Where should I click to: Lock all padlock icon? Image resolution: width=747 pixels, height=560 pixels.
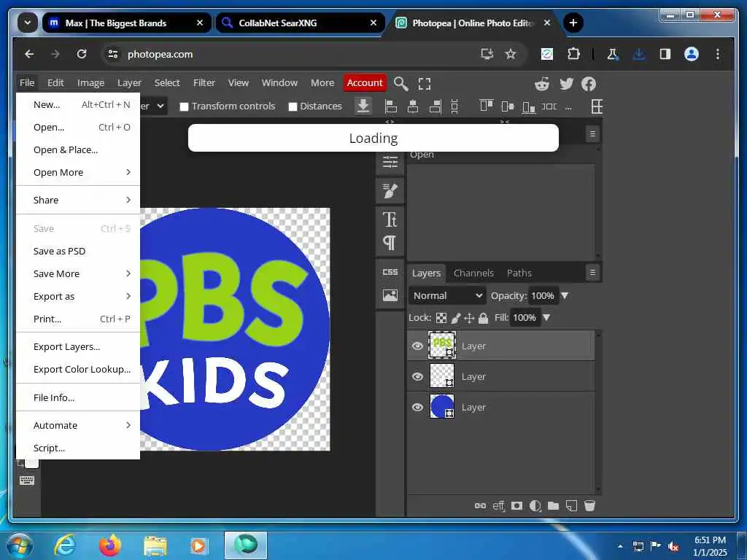(483, 318)
